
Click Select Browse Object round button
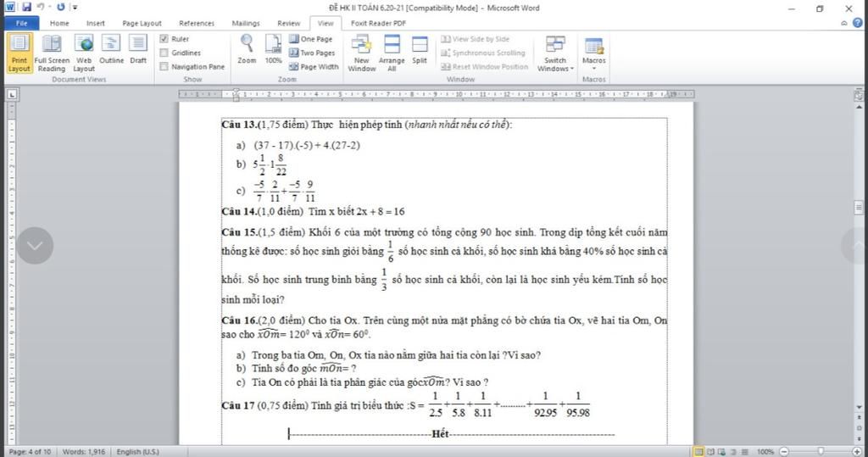tap(859, 427)
